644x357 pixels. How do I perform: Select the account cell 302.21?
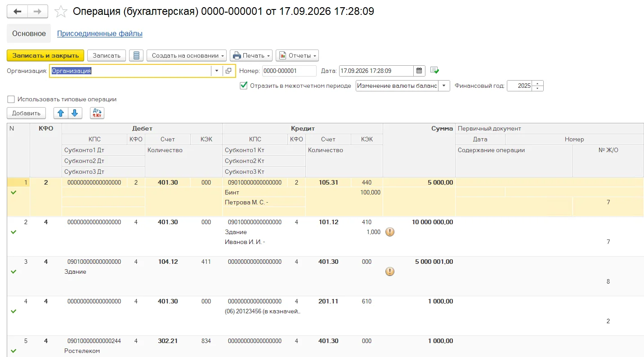168,341
